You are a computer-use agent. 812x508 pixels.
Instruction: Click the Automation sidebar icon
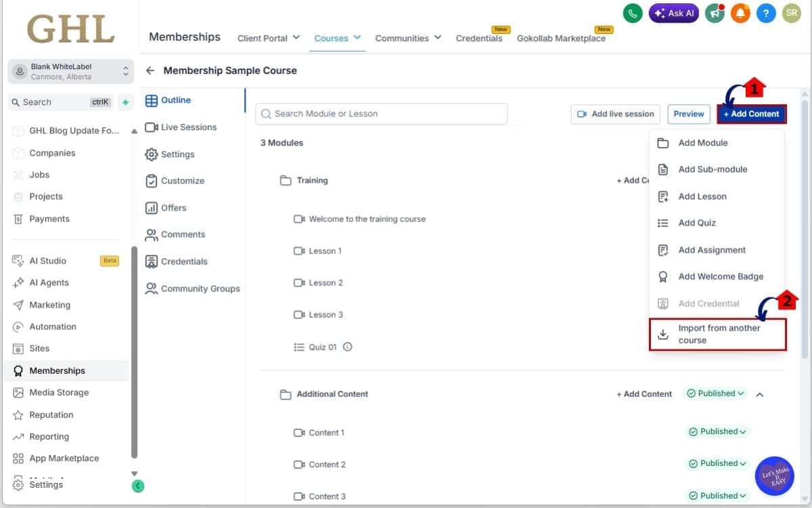[x=18, y=326]
